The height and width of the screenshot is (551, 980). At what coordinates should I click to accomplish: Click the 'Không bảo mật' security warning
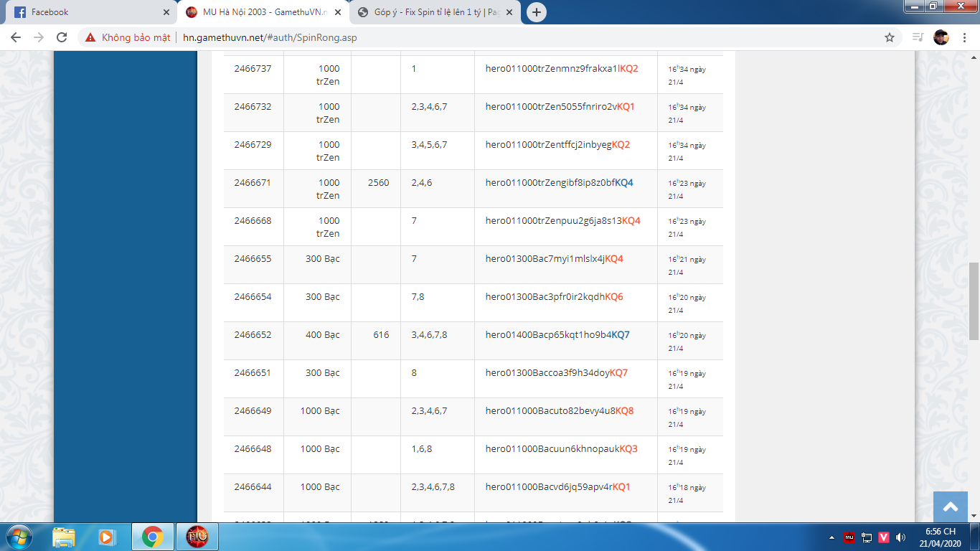click(x=128, y=37)
